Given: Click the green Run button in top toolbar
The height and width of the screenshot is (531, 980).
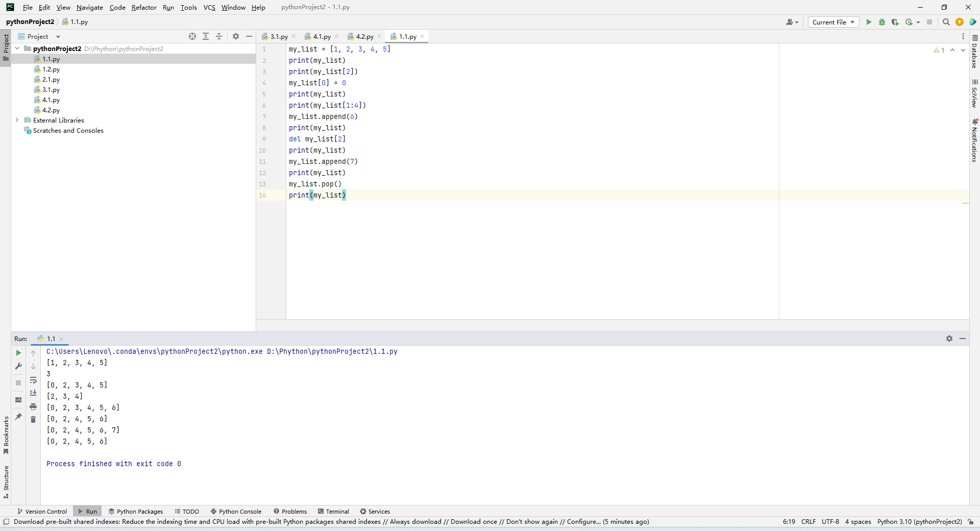Looking at the screenshot, I should click(869, 22).
